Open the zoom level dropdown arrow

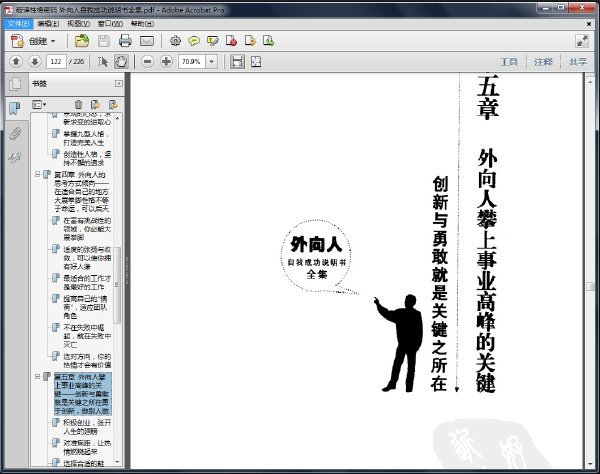click(x=212, y=62)
